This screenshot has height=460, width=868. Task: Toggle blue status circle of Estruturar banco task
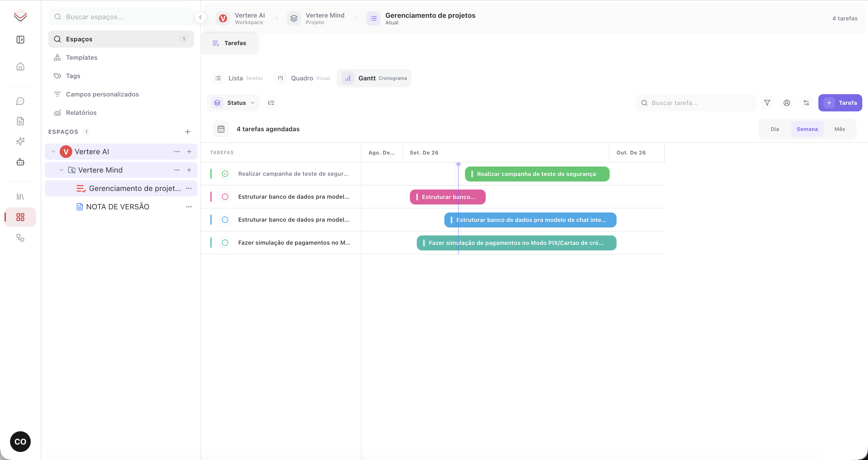click(225, 220)
